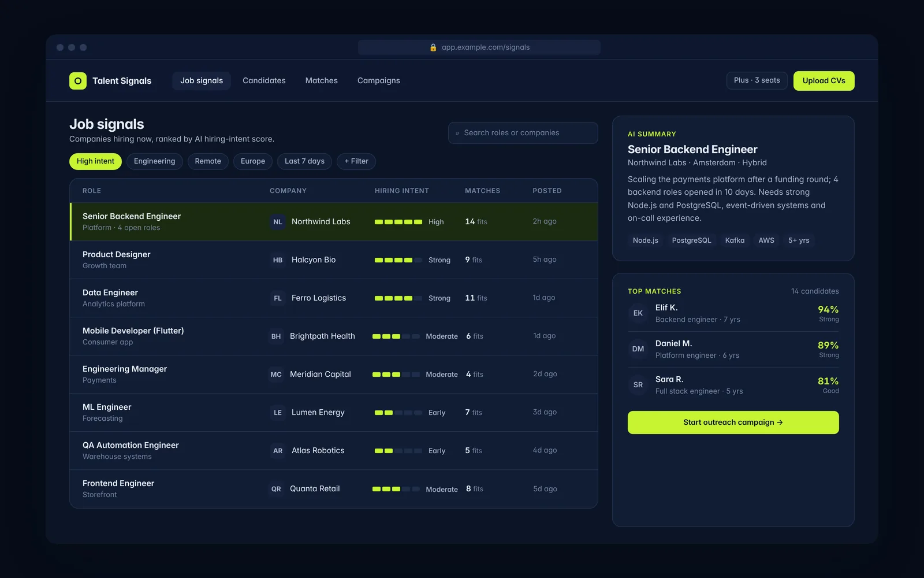This screenshot has height=578, width=924.
Task: Open the Job signals tab
Action: point(202,81)
